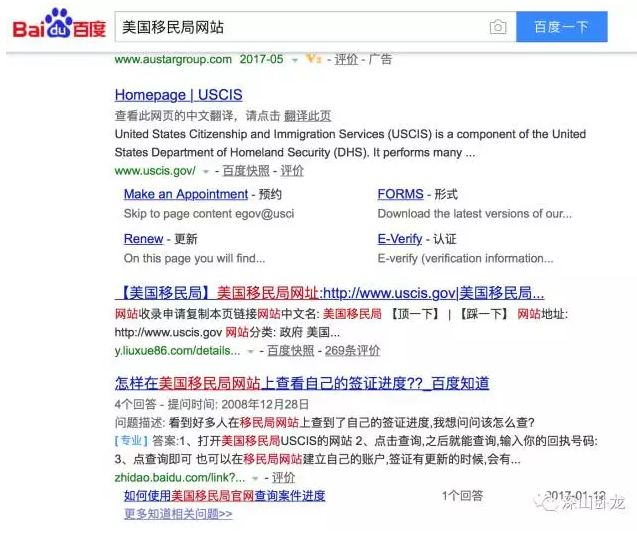
Task: Expand dropdown arrow beside y.liuxue86.com/details
Action: pyautogui.click(x=251, y=351)
